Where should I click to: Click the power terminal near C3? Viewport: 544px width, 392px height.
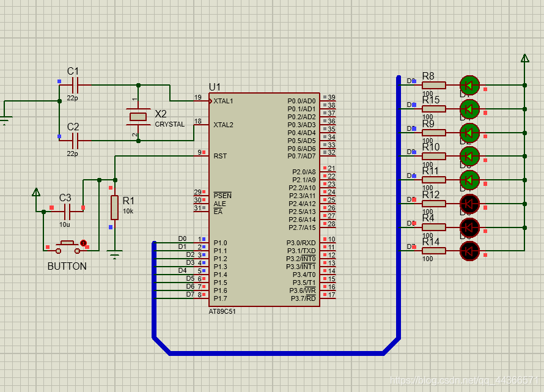pos(36,193)
